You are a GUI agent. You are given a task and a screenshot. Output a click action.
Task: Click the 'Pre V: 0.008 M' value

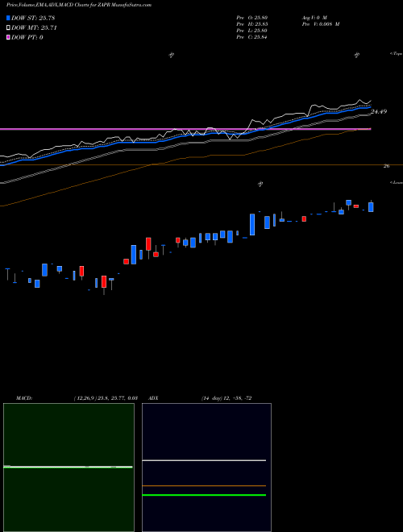click(x=320, y=24)
